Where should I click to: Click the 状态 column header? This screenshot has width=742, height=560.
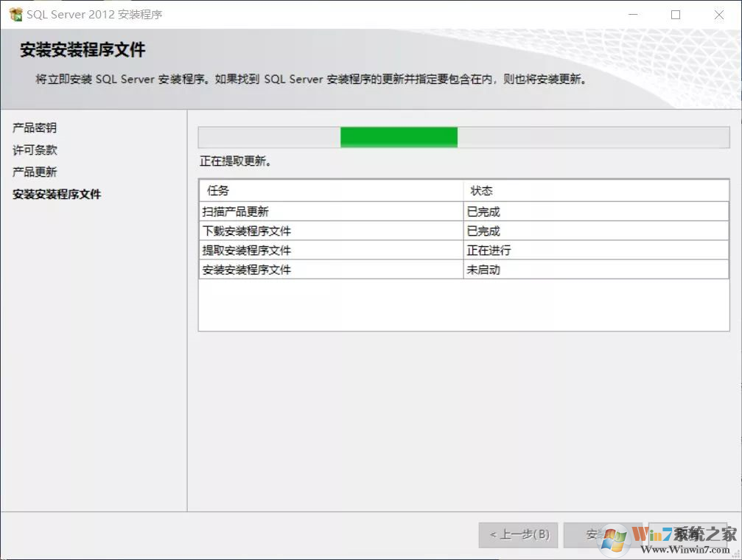coord(484,190)
